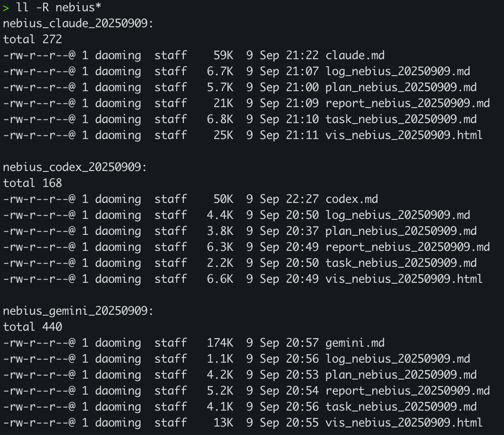The image size is (504, 435).
Task: Click the 21:22 timestamp
Action: pos(302,55)
